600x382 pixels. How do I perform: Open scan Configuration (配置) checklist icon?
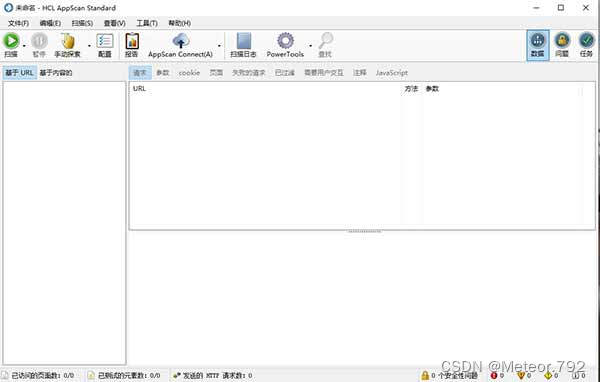click(x=104, y=41)
